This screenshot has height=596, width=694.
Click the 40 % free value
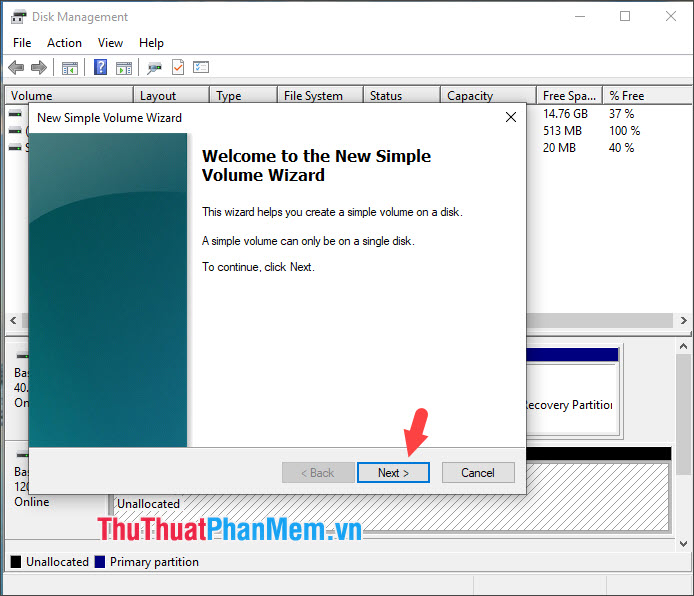(621, 148)
